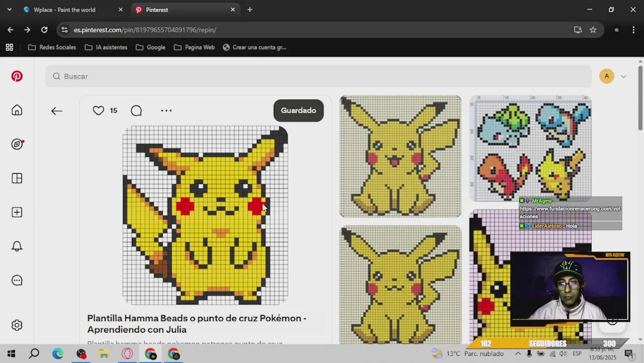644x363 pixels.
Task: Open notifications bell in sidebar
Action: coord(17,247)
